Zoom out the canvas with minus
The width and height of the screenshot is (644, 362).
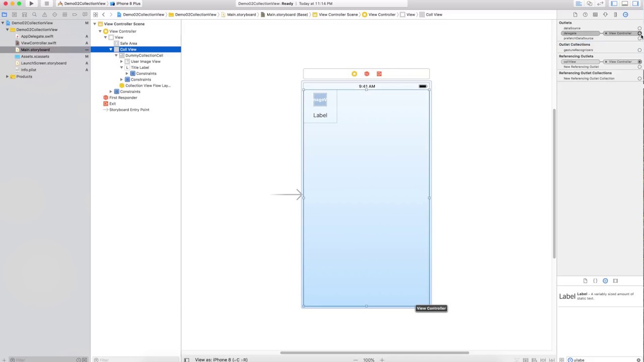click(356, 359)
